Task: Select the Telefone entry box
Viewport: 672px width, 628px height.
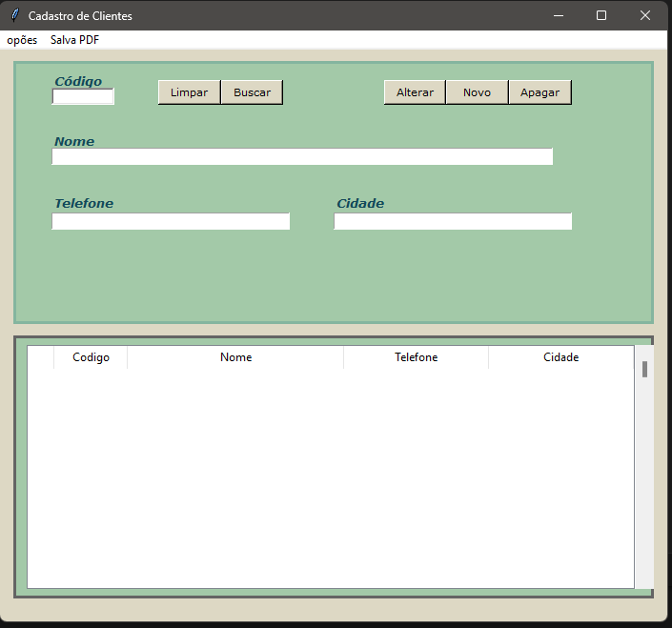Action: coord(171,221)
